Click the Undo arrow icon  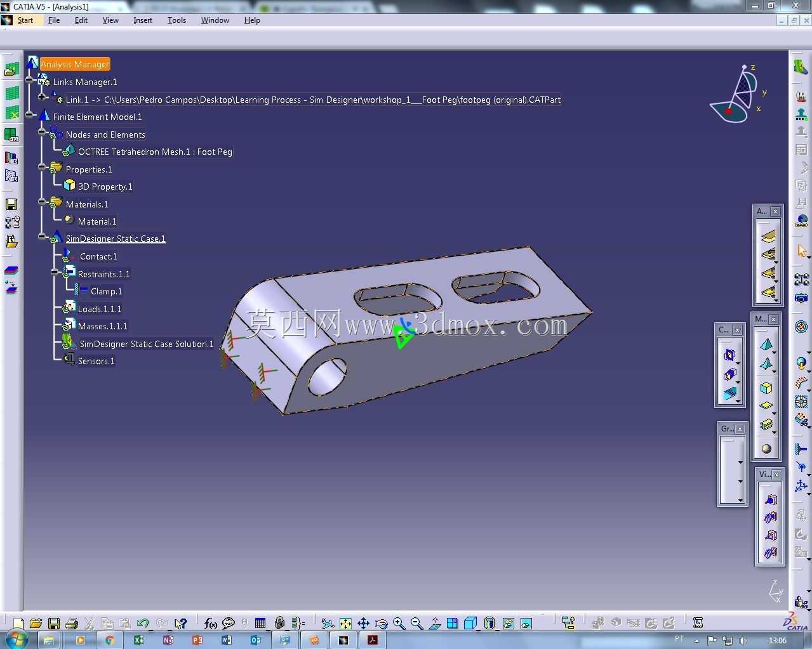pyautogui.click(x=143, y=624)
